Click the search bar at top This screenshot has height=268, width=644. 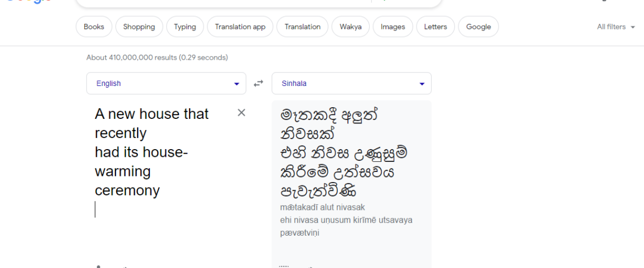click(259, 3)
